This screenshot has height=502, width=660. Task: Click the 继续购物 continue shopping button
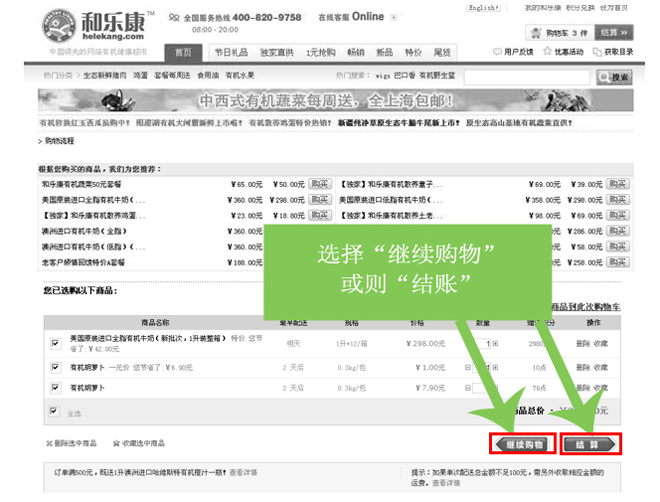coord(523,444)
